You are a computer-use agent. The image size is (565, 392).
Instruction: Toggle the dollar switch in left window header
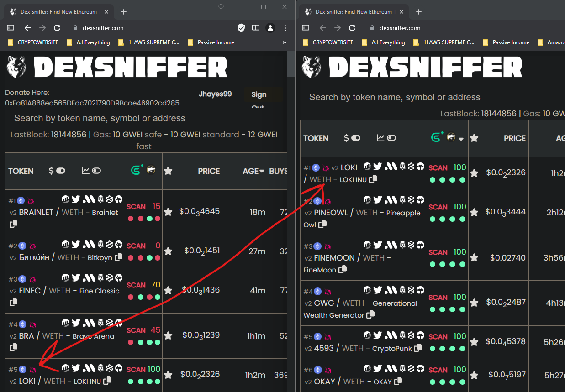pos(61,171)
